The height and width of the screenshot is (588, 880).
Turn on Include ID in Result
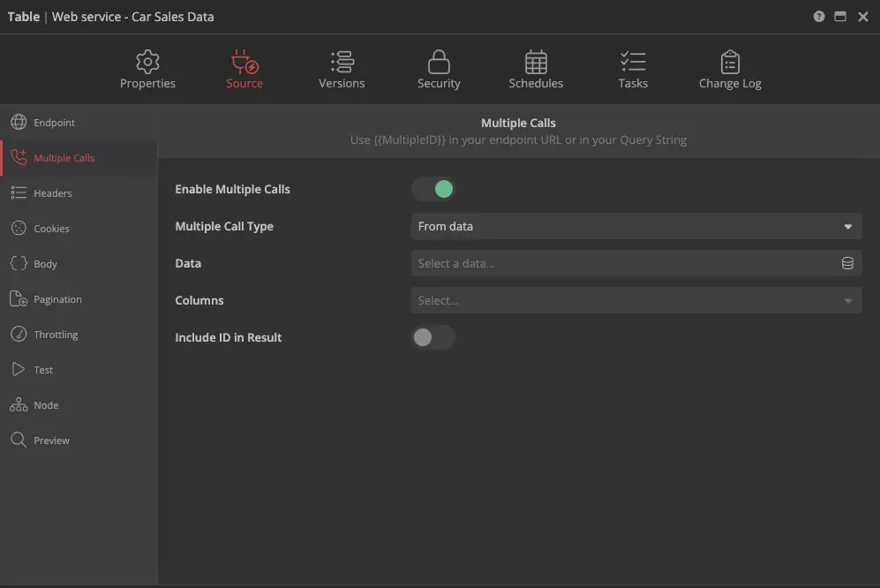[433, 337]
